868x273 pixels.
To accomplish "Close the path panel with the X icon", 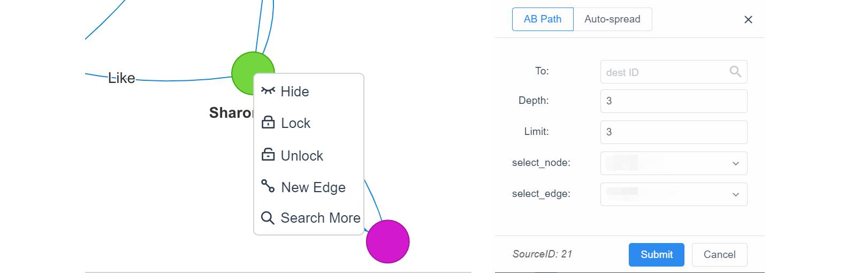I will pos(748,20).
